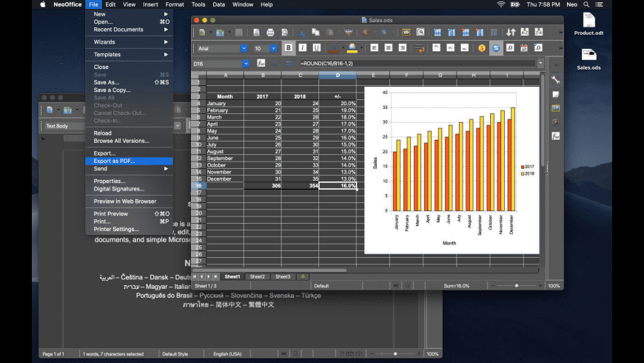Open the Edit menu in menu bar
The image size is (644, 363).
(110, 4)
